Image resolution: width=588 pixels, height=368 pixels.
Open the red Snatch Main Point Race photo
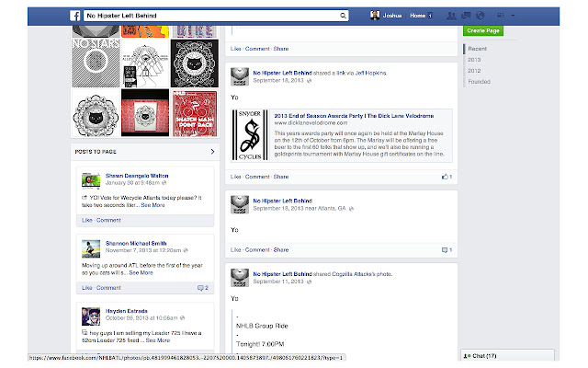point(194,112)
